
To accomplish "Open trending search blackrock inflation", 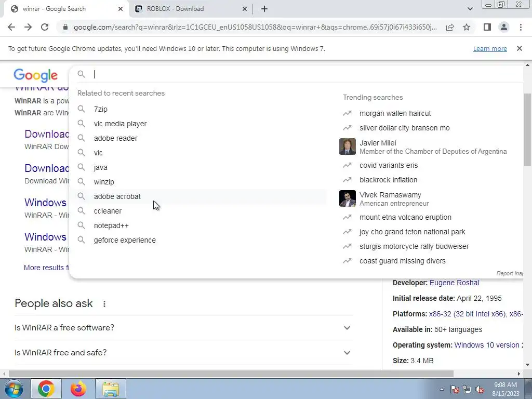I will point(388,180).
